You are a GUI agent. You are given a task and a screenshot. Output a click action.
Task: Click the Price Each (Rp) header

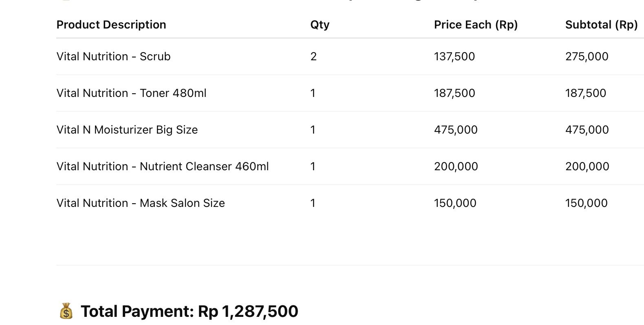[476, 25]
